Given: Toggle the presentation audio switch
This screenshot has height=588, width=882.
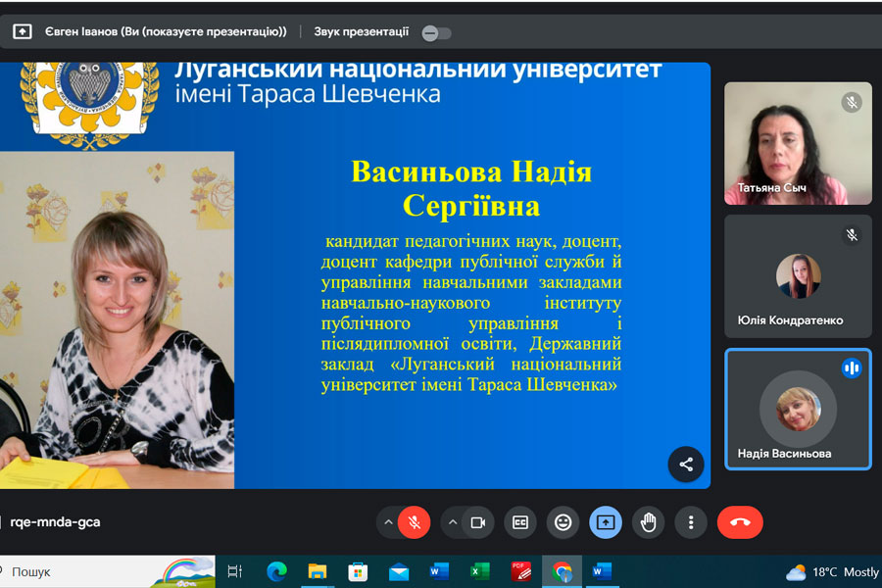Looking at the screenshot, I should (436, 33).
